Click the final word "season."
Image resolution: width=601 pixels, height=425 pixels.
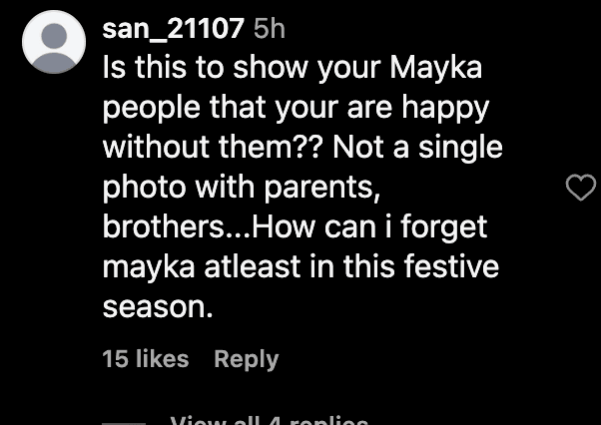coord(159,307)
